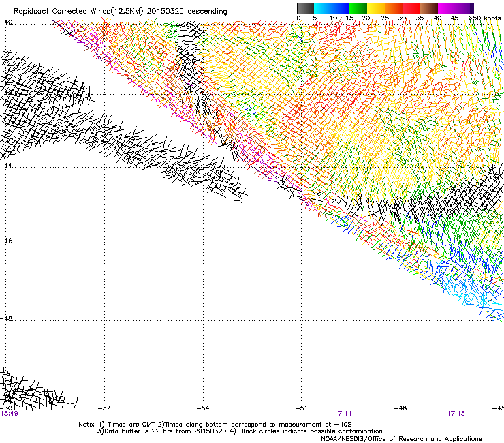Pick the yellow 20-25 knots color segment
504x443 pixels.
(376, 8)
